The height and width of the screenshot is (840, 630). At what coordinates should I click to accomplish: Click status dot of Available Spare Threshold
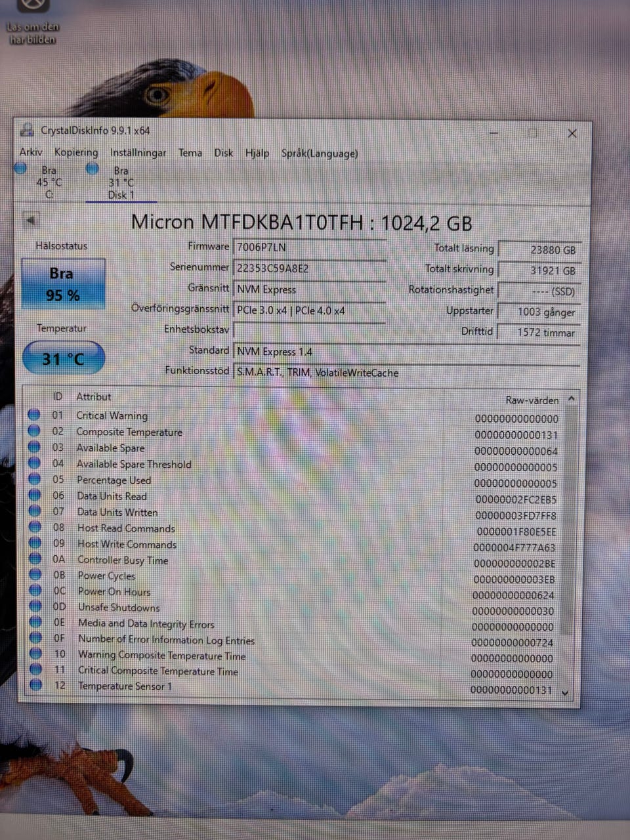pos(34,463)
